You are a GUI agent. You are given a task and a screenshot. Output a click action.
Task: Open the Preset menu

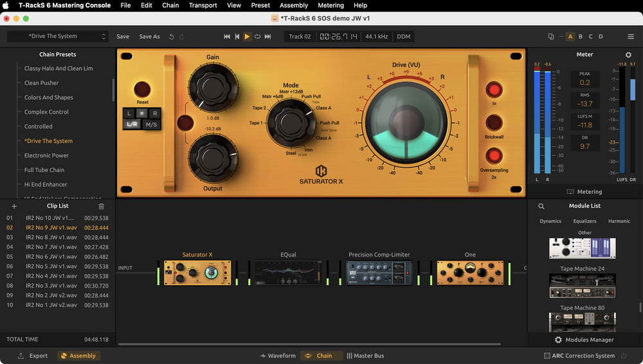[x=260, y=5]
